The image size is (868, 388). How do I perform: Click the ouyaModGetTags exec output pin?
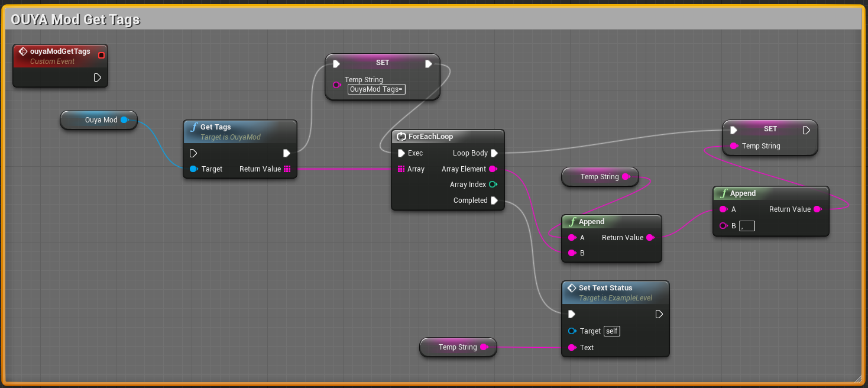pos(98,77)
